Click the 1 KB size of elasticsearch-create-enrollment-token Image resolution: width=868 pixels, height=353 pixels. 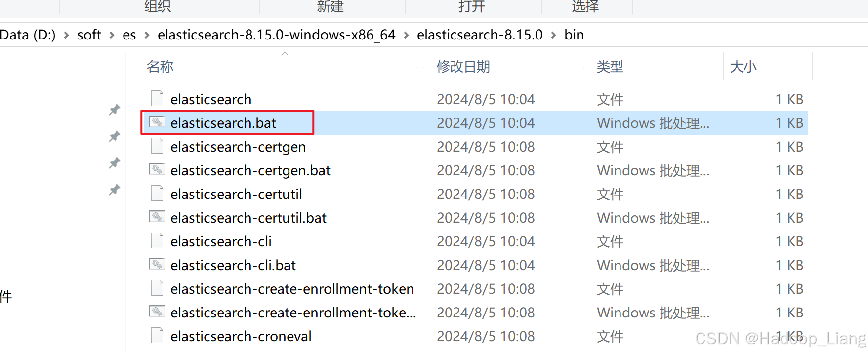789,289
